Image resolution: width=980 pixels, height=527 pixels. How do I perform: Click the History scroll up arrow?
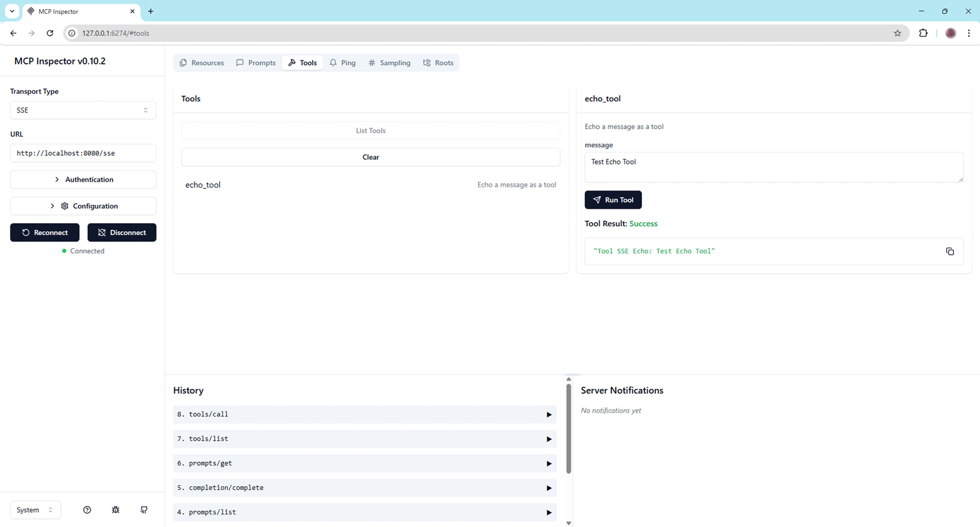(569, 379)
